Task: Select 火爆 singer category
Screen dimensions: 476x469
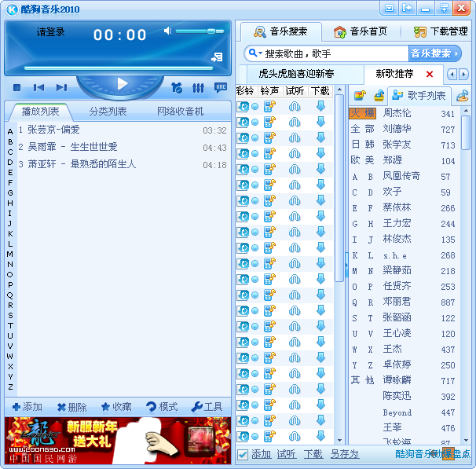Action: coord(362,113)
